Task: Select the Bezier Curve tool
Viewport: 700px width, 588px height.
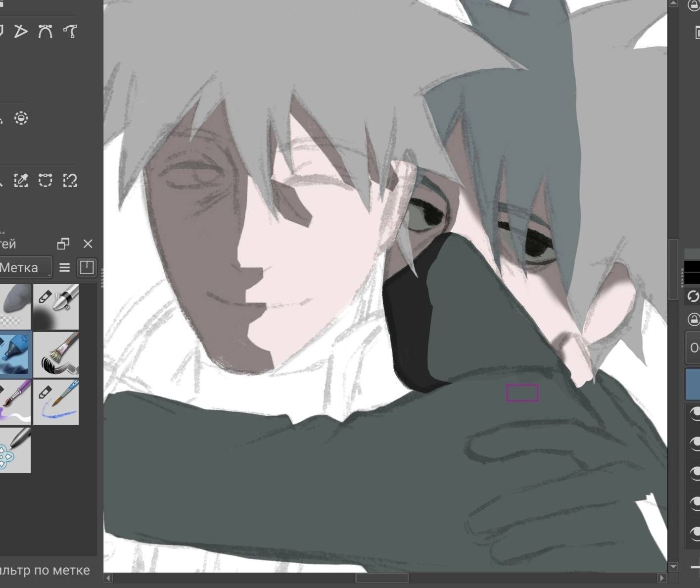Action: pyautogui.click(x=46, y=31)
